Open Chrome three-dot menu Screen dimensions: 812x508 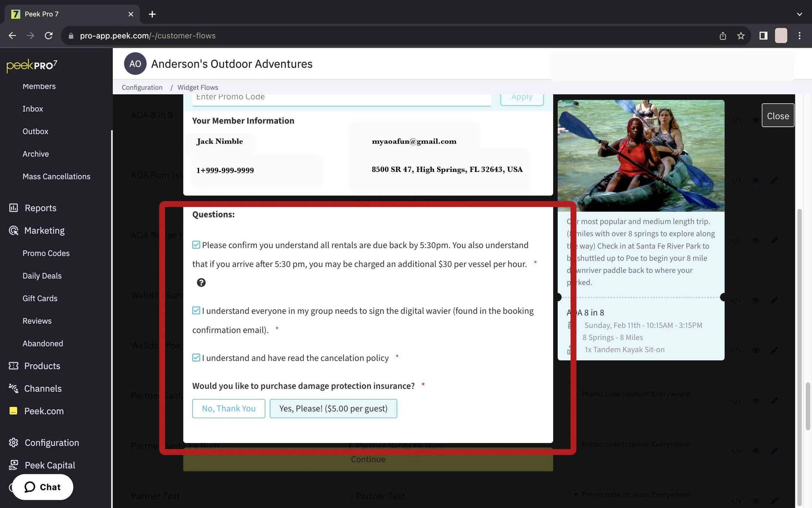click(799, 36)
